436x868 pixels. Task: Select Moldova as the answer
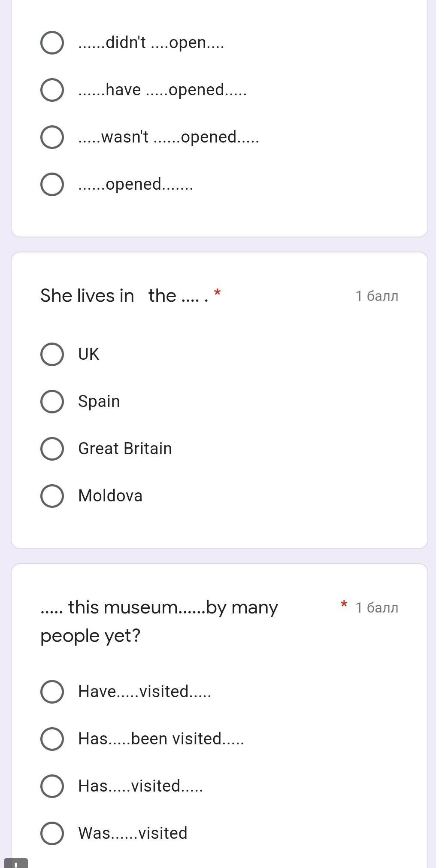pos(52,496)
